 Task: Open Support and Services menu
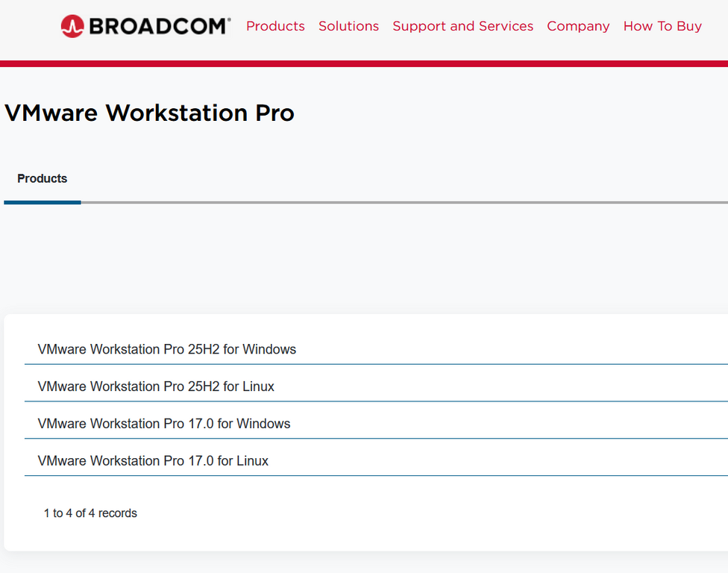(x=462, y=26)
